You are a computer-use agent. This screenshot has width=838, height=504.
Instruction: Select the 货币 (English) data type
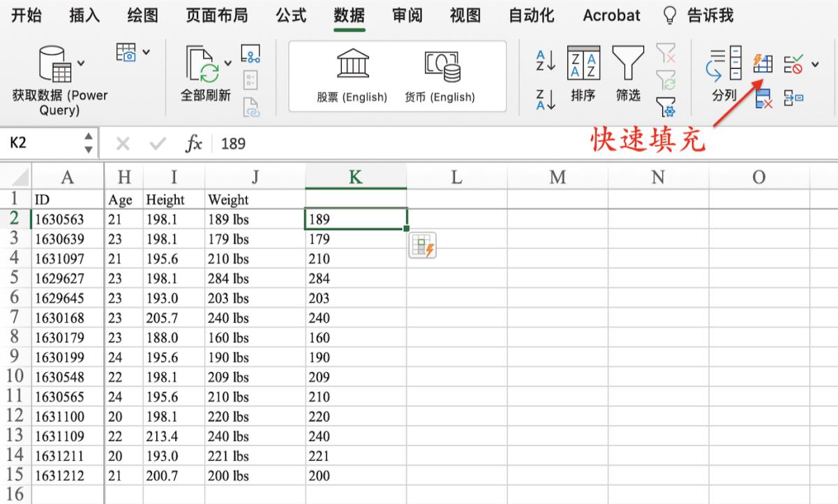click(440, 75)
